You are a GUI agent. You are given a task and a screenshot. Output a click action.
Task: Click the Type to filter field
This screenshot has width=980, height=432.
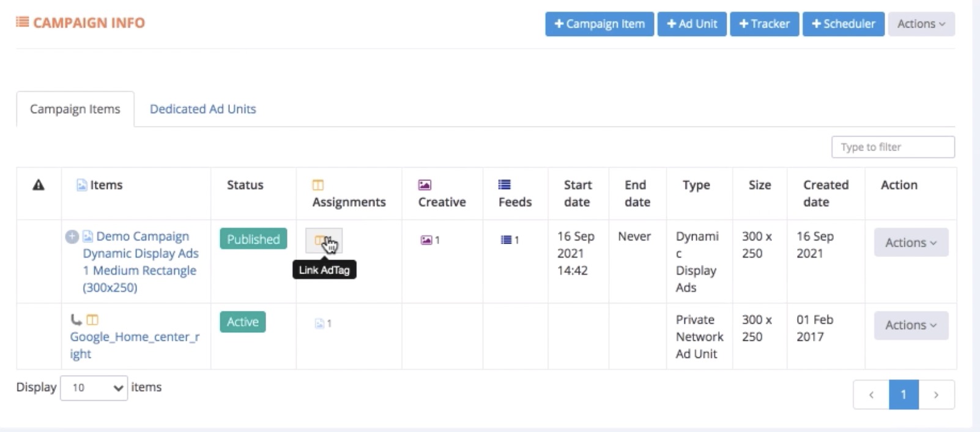click(893, 147)
